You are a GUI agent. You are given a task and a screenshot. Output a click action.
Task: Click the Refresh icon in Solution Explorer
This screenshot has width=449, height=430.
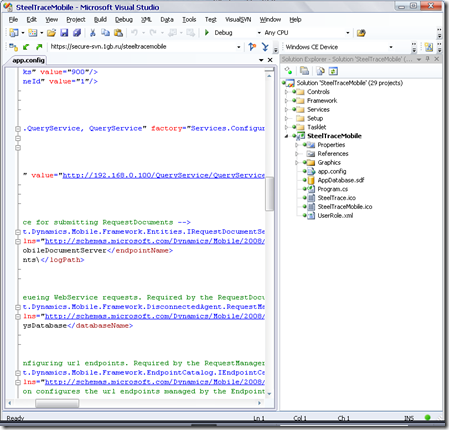(x=333, y=71)
